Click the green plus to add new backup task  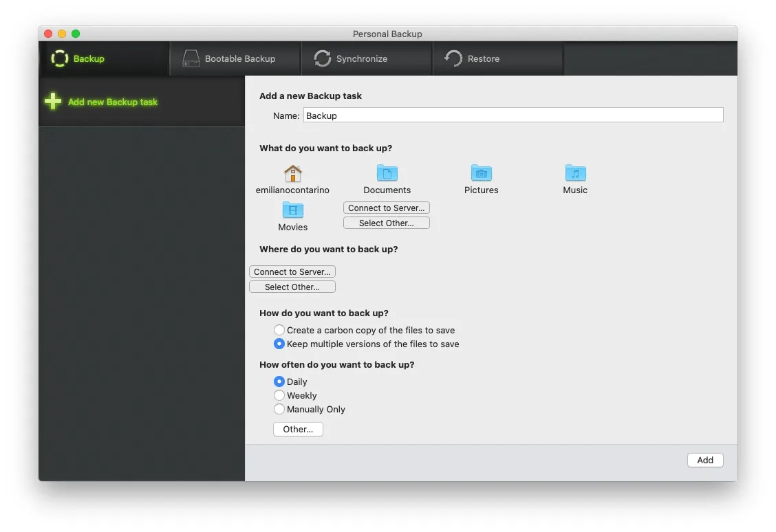pyautogui.click(x=53, y=100)
